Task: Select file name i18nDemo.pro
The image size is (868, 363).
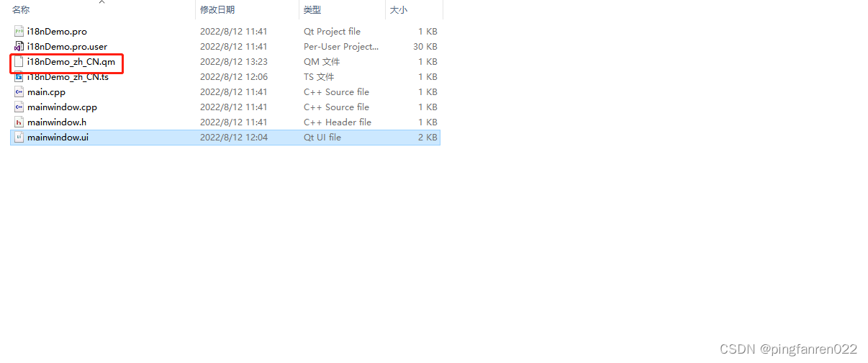Action: (57, 32)
